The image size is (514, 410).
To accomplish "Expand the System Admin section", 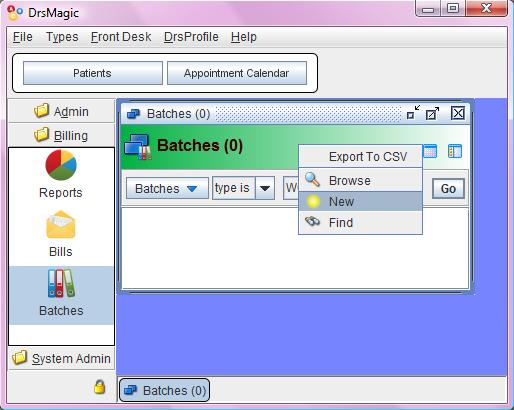I will click(x=61, y=358).
